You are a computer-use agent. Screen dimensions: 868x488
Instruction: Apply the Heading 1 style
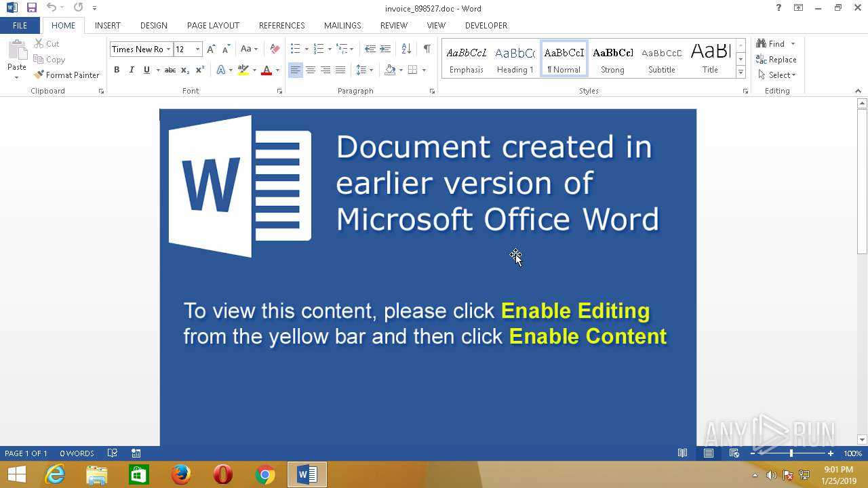(x=515, y=59)
